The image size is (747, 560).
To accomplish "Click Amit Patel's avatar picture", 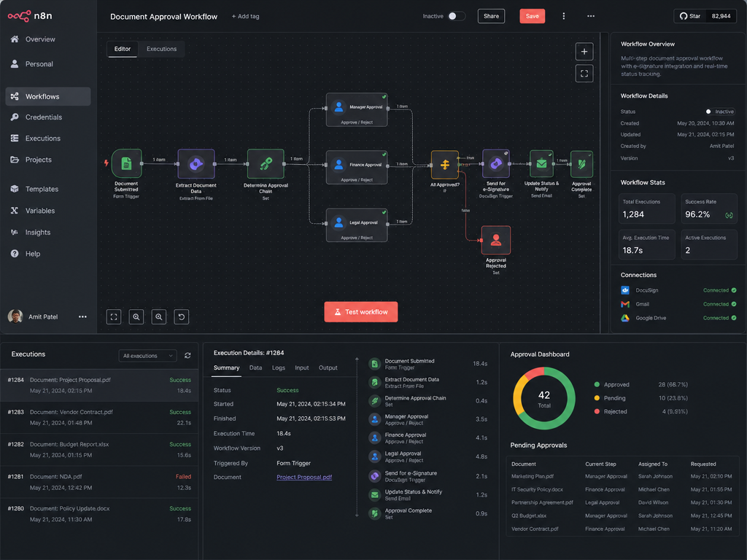I will coord(15,316).
